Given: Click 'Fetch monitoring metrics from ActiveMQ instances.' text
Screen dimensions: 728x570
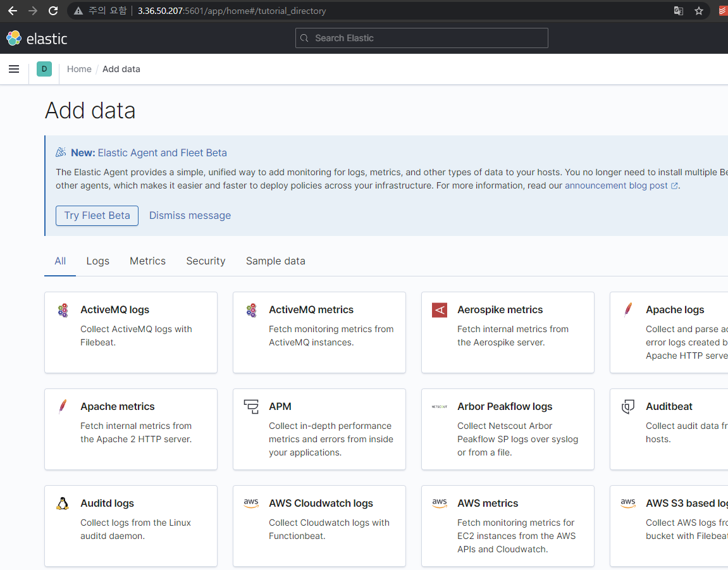Looking at the screenshot, I should 331,336.
